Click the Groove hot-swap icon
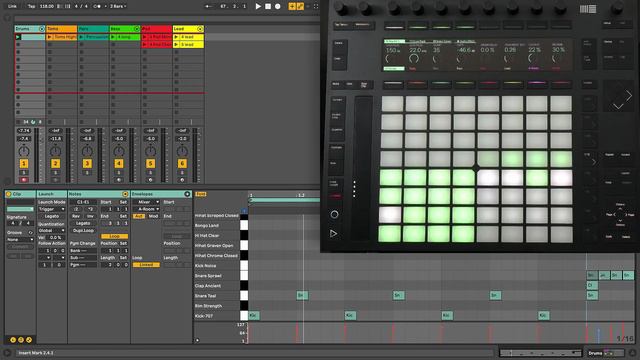The height and width of the screenshot is (360, 640). [30, 232]
